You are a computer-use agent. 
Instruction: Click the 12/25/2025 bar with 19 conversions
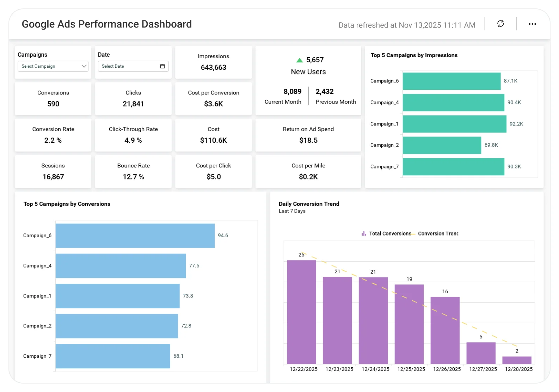point(409,324)
